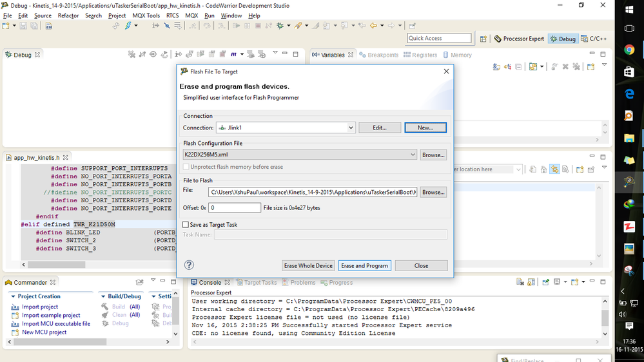Image resolution: width=644 pixels, height=362 pixels.
Task: Open the K22DX256M5.xml configuration dropdown
Action: click(413, 155)
